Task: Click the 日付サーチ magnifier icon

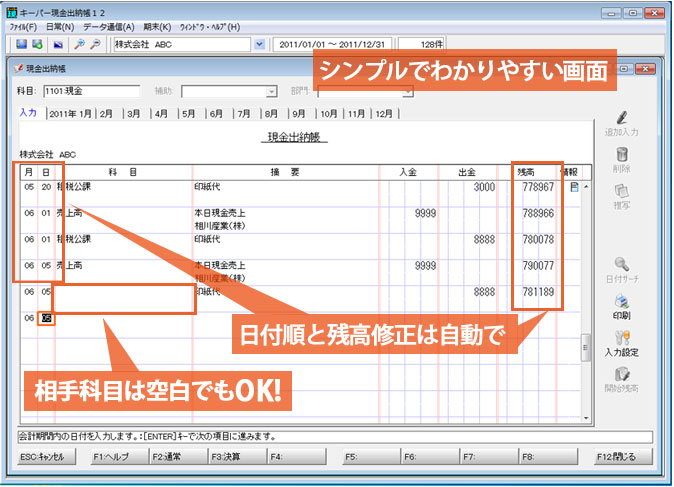Action: pyautogui.click(x=622, y=264)
